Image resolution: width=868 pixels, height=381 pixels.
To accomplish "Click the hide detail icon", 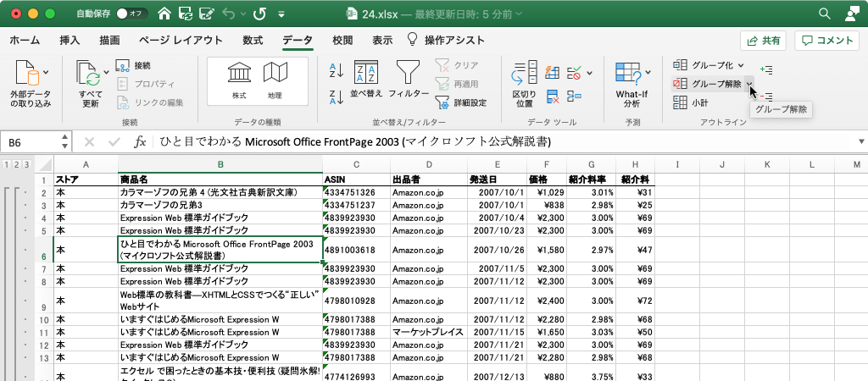I will point(766,97).
